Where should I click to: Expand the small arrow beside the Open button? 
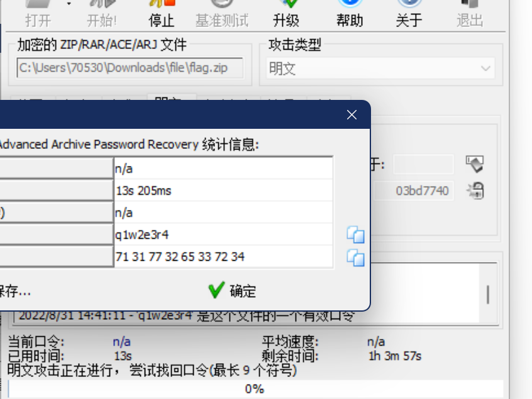click(69, 4)
